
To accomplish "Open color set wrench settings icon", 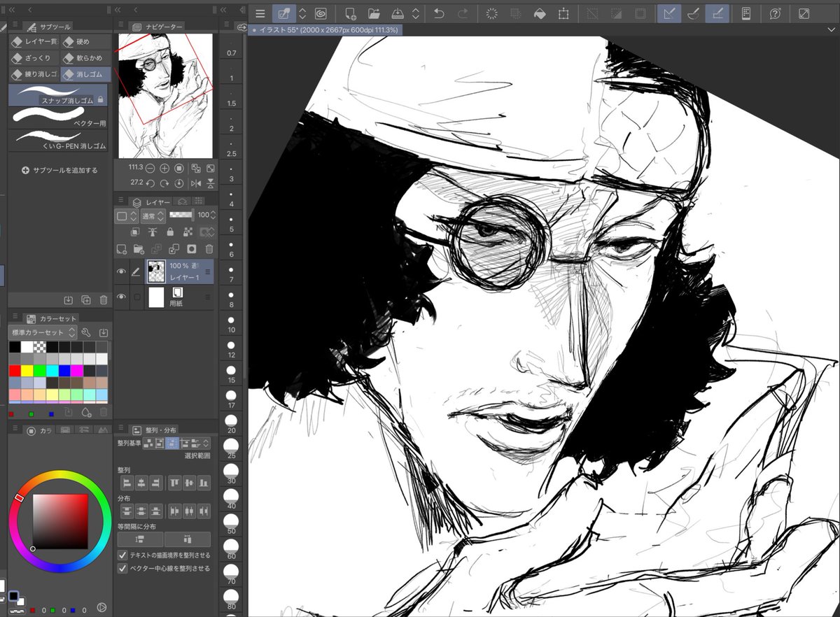I will (86, 332).
